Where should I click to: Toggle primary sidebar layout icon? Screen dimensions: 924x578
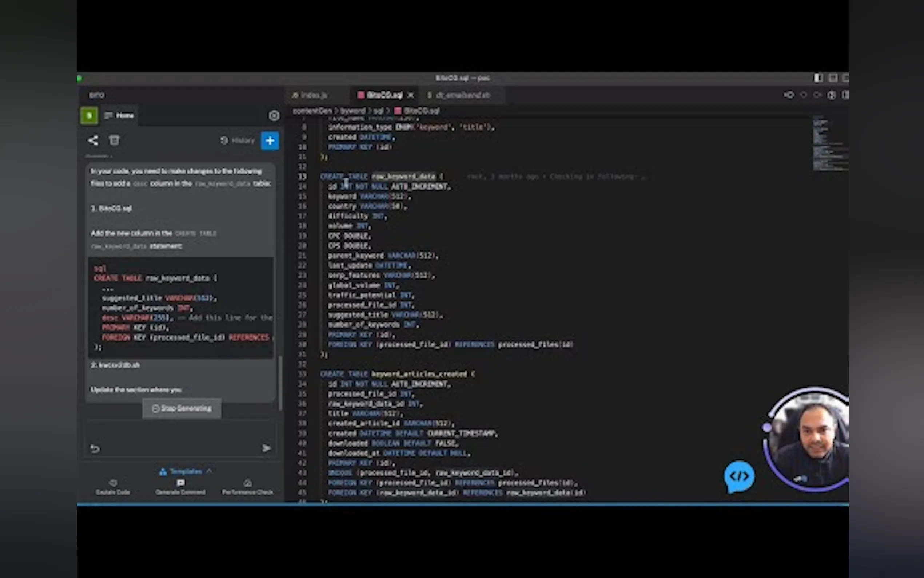click(818, 78)
